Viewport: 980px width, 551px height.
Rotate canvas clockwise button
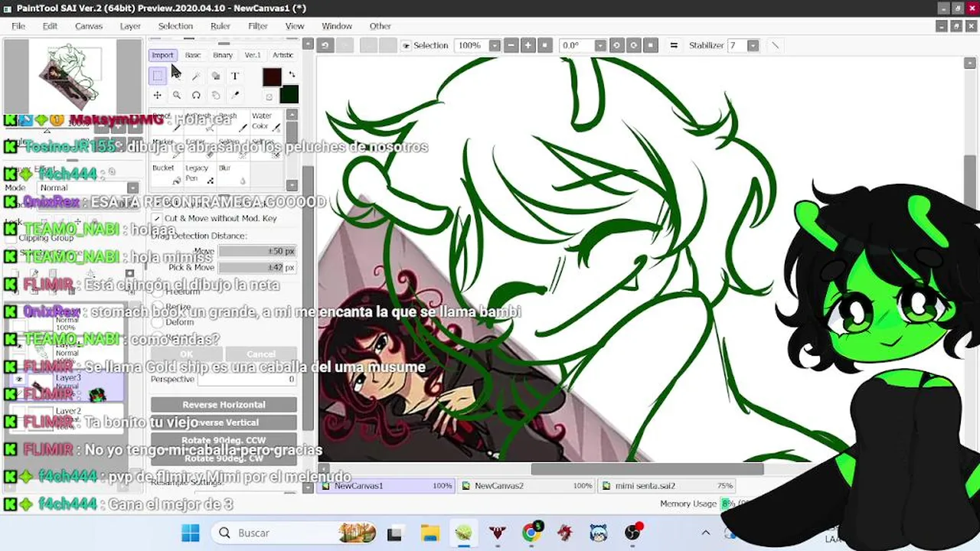pyautogui.click(x=633, y=45)
